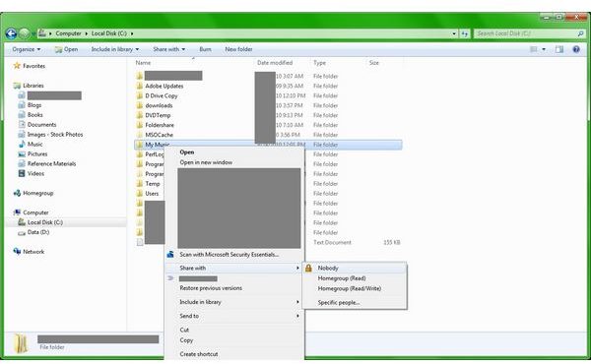591x364 pixels.
Task: Click the large folder icon in details pane
Action: (x=21, y=343)
